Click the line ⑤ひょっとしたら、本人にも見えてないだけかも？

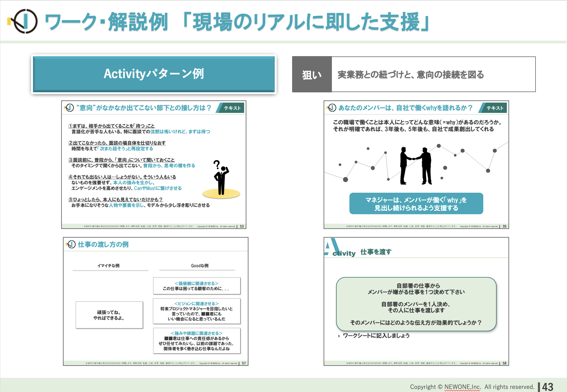click(x=115, y=200)
